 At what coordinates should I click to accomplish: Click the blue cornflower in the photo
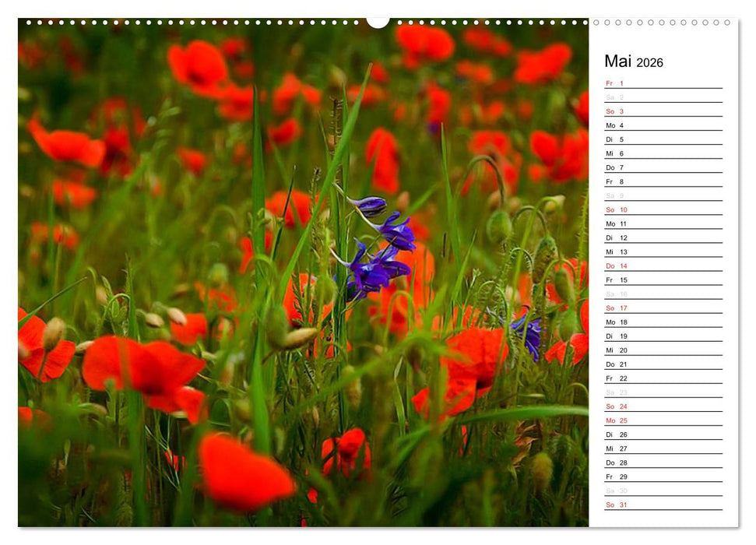point(374,249)
